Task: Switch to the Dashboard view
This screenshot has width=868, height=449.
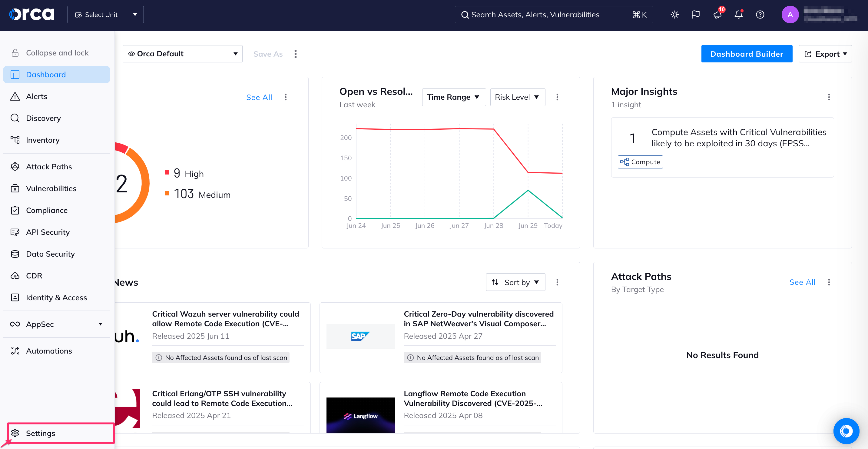Action: pos(46,74)
